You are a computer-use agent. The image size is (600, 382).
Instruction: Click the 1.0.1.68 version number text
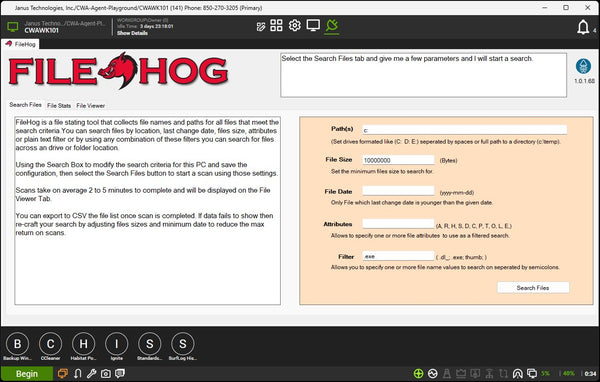click(584, 81)
